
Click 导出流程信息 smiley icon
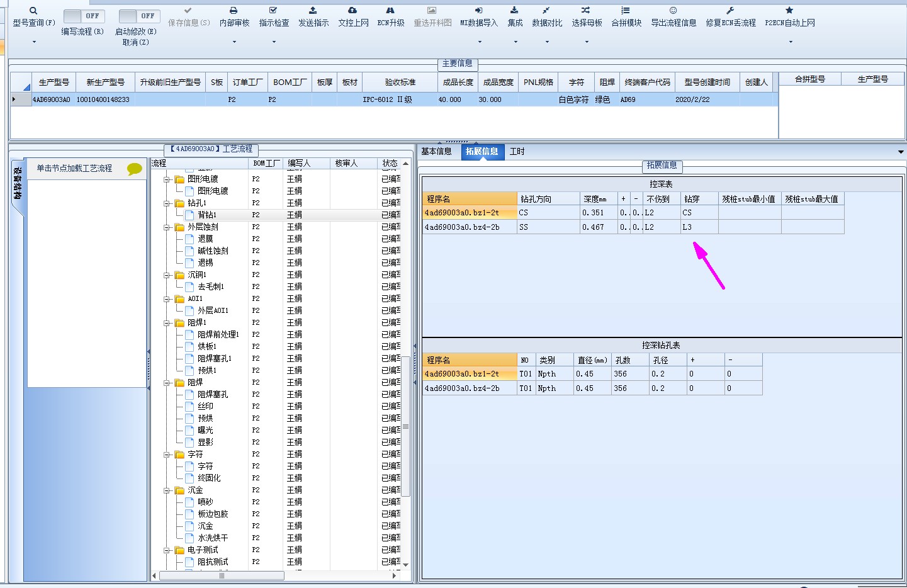pyautogui.click(x=673, y=11)
